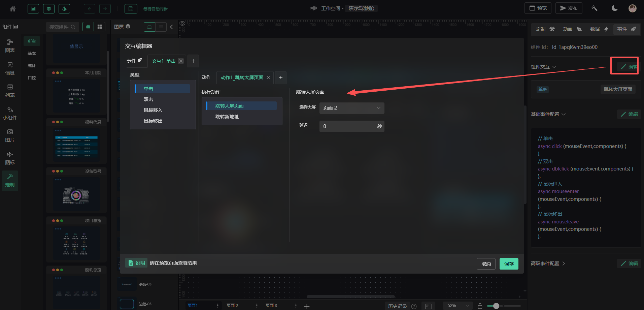Click the 取消 button
Viewport: 644px width, 310px height.
[486, 264]
